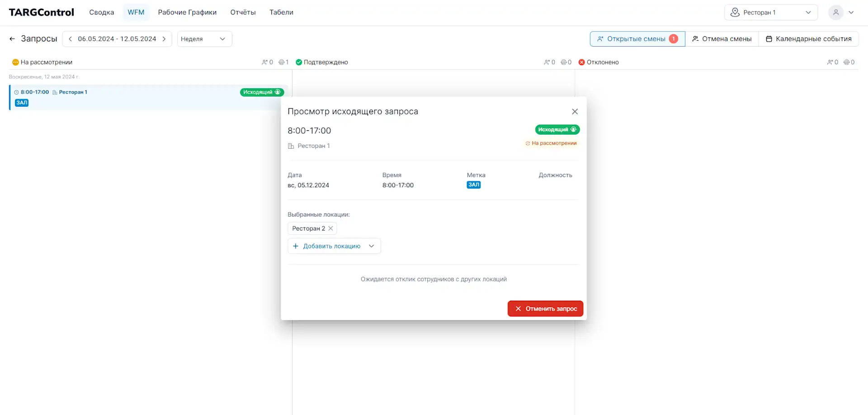Open the Ресторан 1 location selector
This screenshot has width=868, height=415.
(x=771, y=12)
